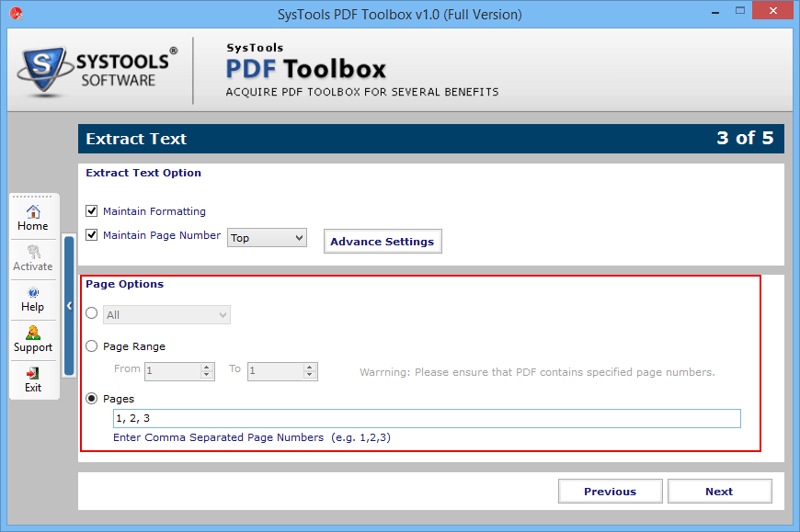Select the All pages radio button
800x532 pixels.
tap(92, 313)
